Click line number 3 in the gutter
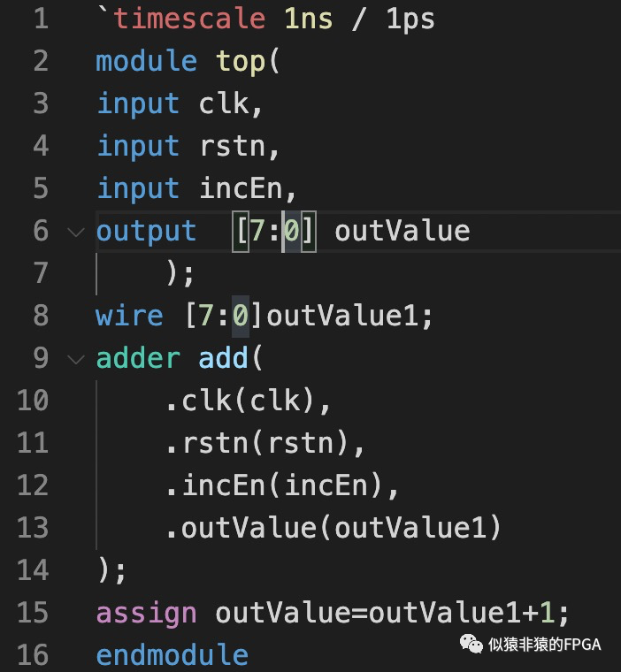This screenshot has height=672, width=621. (42, 103)
